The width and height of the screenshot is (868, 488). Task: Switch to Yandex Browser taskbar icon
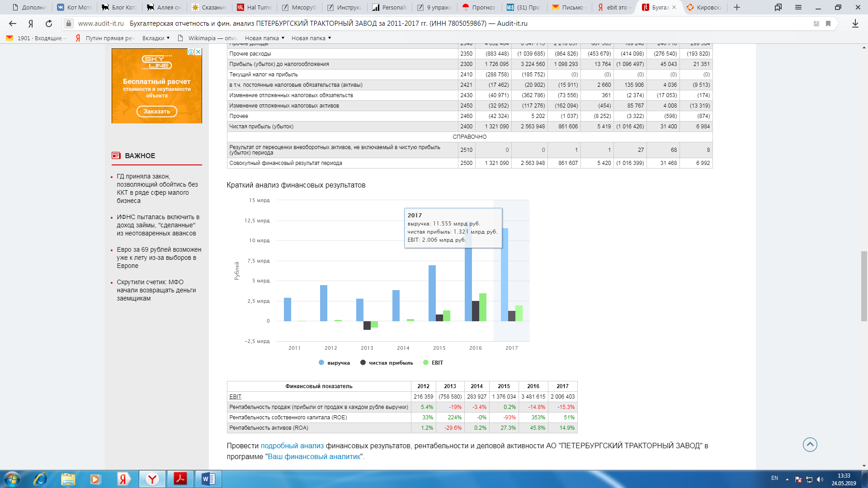(x=152, y=479)
